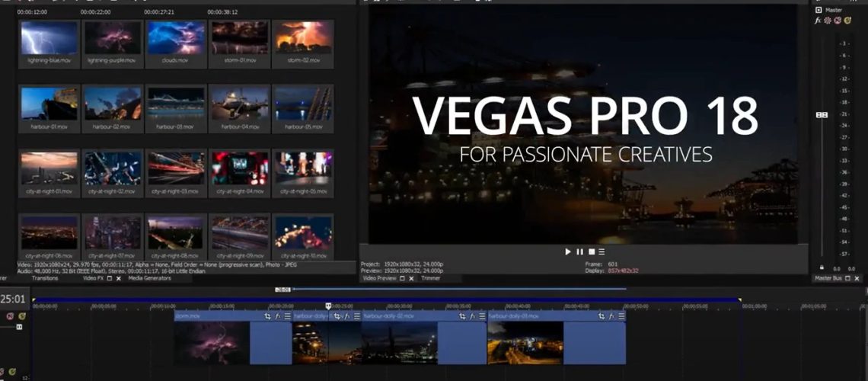Open the first harbour-dolly clip event menu
The width and height of the screenshot is (868, 381).
[357, 316]
